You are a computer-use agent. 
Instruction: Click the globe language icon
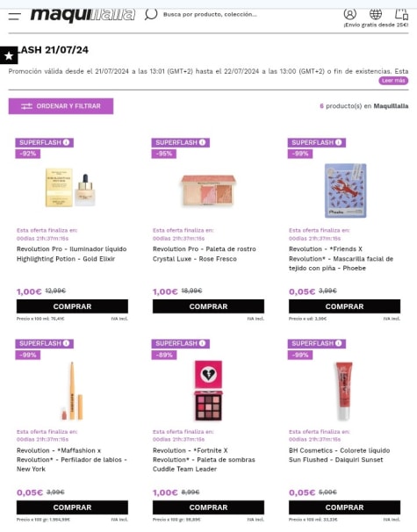pyautogui.click(x=375, y=14)
